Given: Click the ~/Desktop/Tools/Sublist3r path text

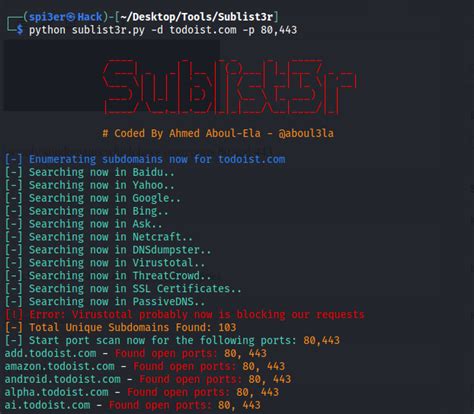Looking at the screenshot, I should (x=197, y=17).
